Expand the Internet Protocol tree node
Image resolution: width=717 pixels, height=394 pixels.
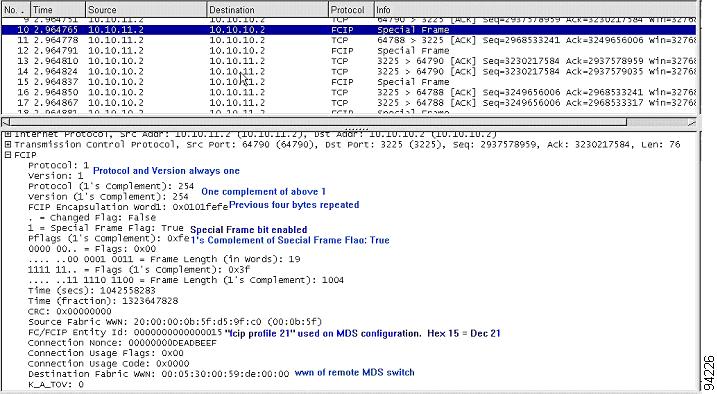click(x=7, y=134)
